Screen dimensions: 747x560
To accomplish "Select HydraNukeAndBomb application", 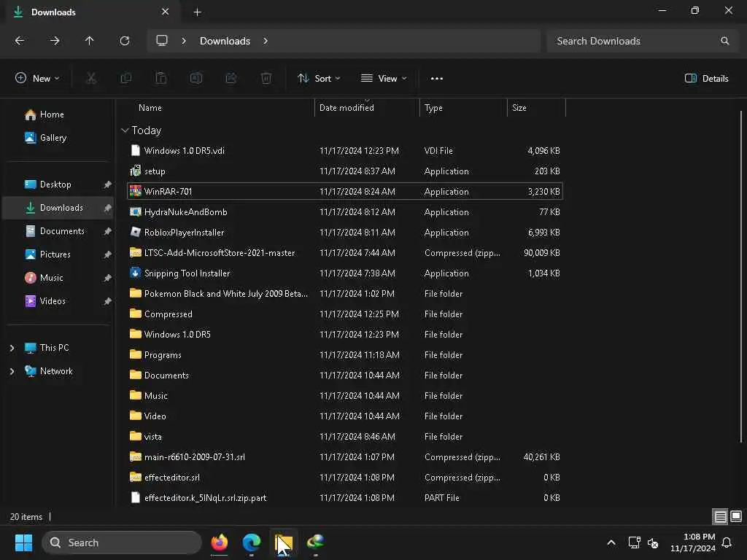I will 345,212.
